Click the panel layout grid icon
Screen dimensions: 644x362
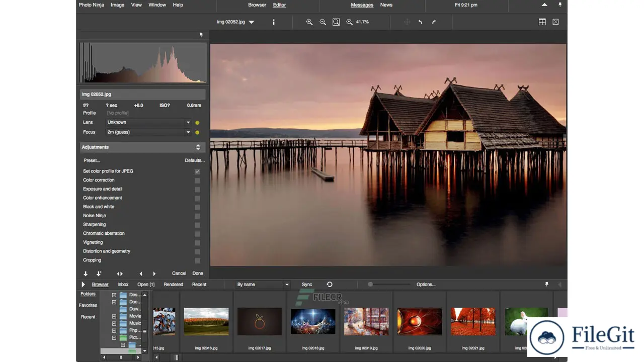542,22
